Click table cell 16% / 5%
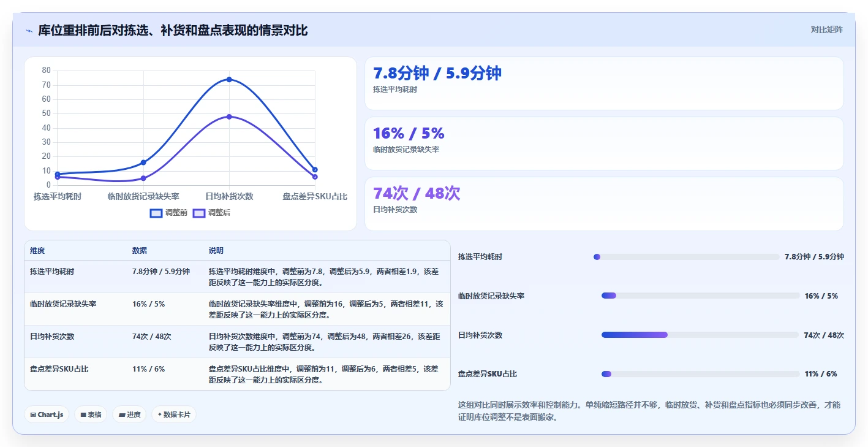 (148, 304)
